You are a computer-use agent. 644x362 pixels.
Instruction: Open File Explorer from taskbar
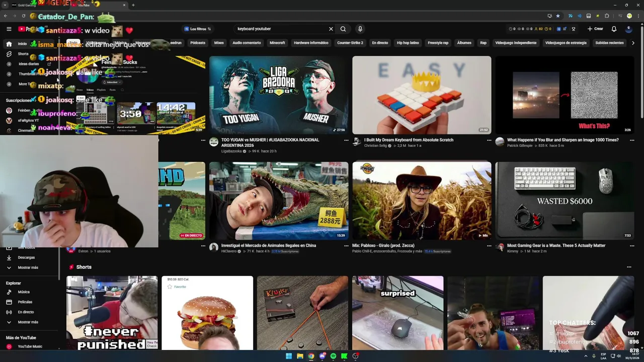coord(300,356)
